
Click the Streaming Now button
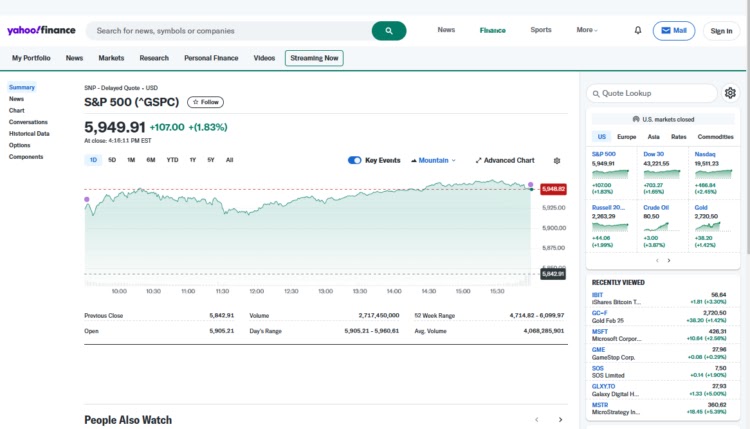314,58
